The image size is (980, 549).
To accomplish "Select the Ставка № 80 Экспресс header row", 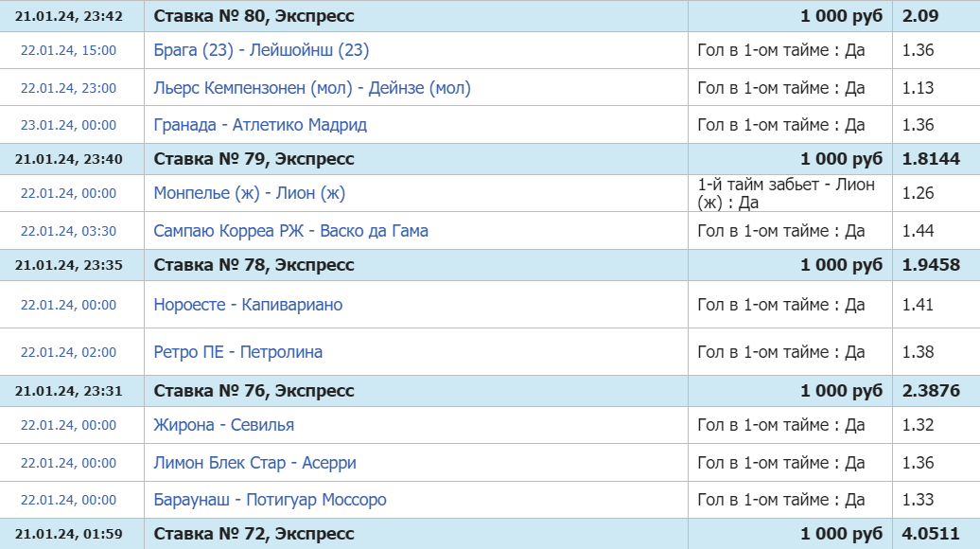I will point(254,16).
